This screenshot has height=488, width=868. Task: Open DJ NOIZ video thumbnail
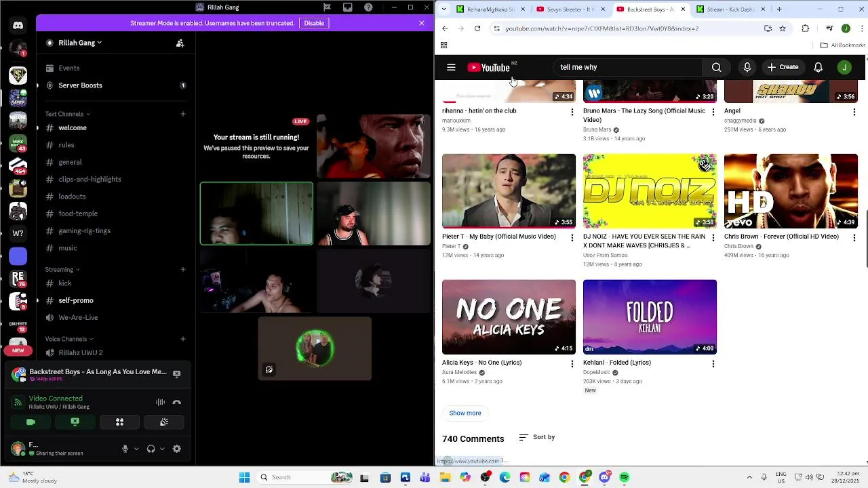coord(650,191)
